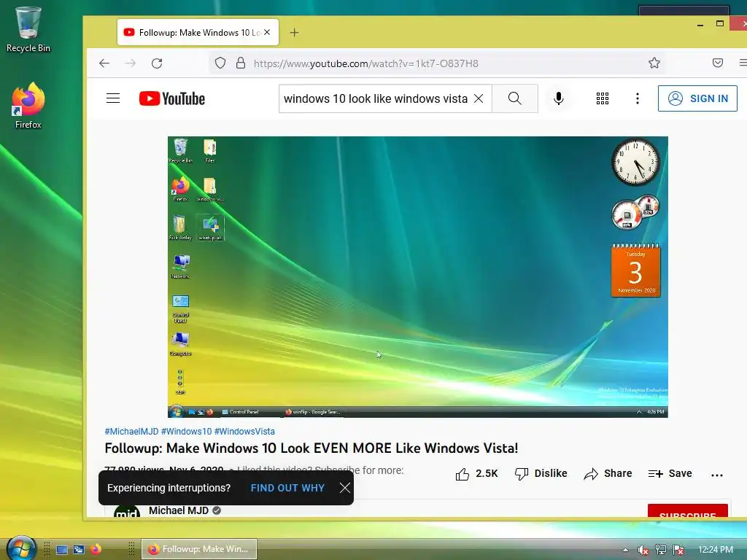Open network status tray icon
747x560 pixels.
coord(661,550)
